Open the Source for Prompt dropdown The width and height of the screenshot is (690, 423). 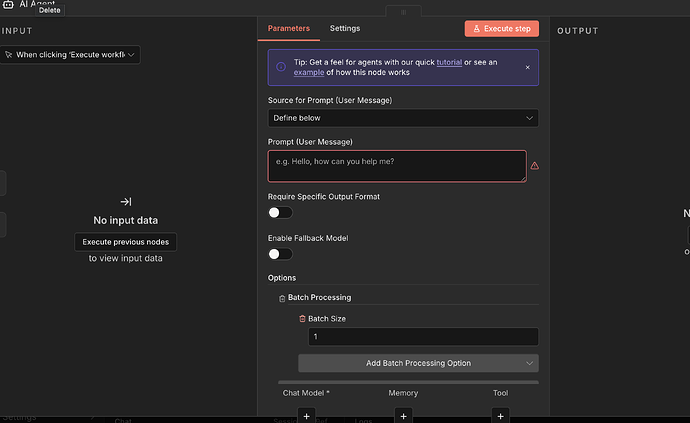pyautogui.click(x=403, y=118)
